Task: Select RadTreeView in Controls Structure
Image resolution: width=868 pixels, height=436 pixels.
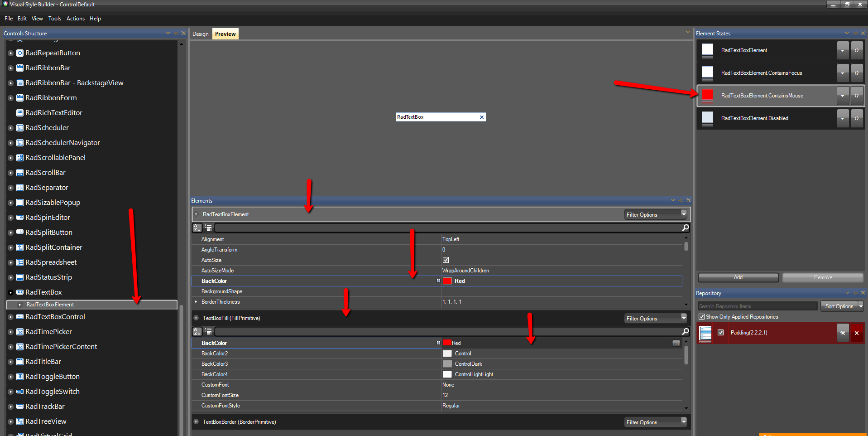Action: pos(46,421)
